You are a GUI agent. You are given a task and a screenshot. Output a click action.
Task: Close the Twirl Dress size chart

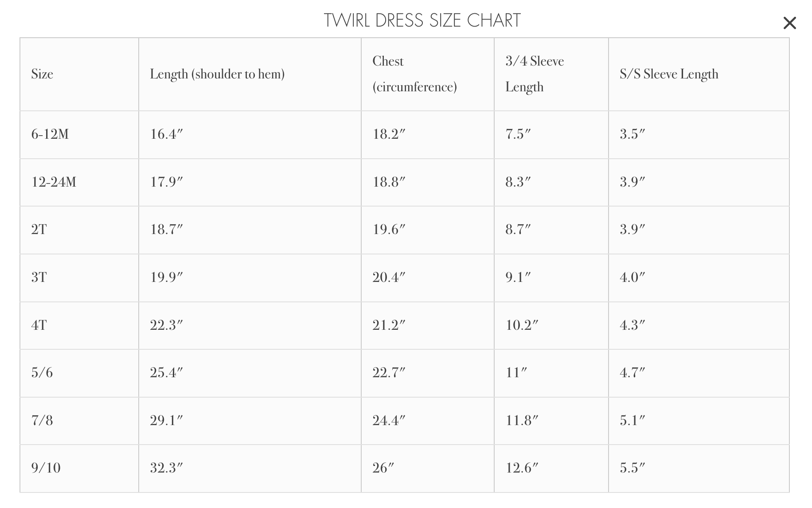(789, 23)
